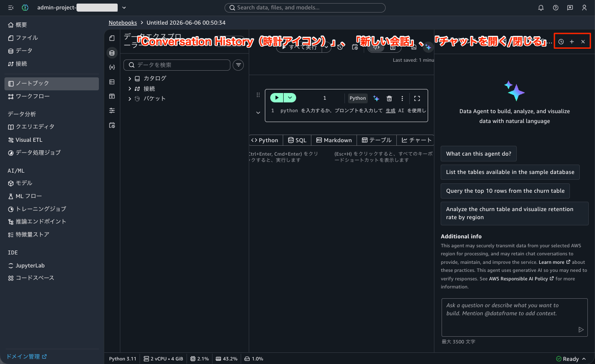Click suggestion What can this agent do?
Image resolution: width=595 pixels, height=364 pixels.
[x=479, y=154]
